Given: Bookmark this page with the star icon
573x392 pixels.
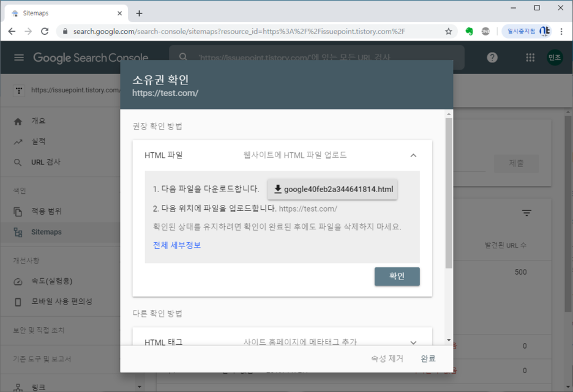Looking at the screenshot, I should 448,31.
